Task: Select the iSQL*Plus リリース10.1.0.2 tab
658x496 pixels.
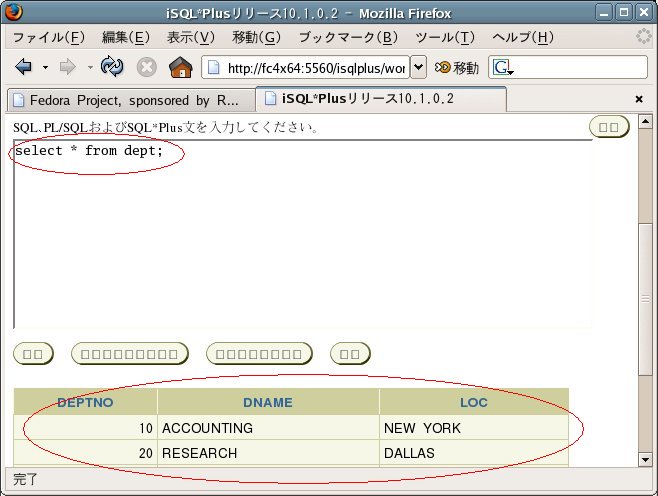Action: (381, 99)
